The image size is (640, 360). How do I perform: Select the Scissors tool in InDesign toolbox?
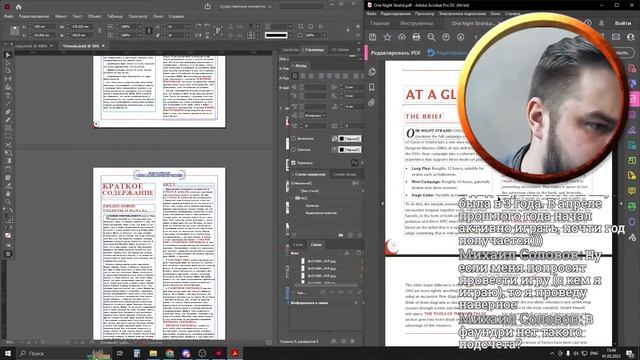8,145
